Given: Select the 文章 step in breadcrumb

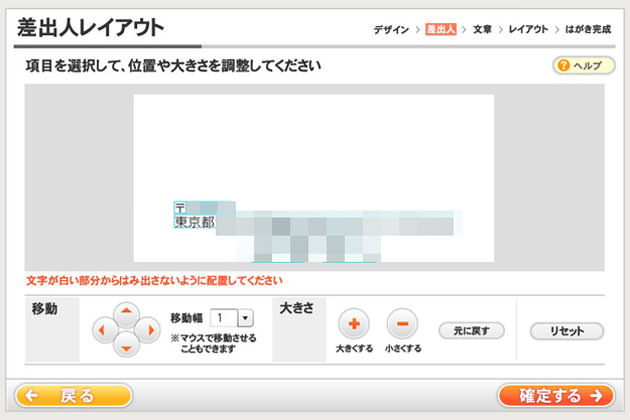Looking at the screenshot, I should coord(482,29).
